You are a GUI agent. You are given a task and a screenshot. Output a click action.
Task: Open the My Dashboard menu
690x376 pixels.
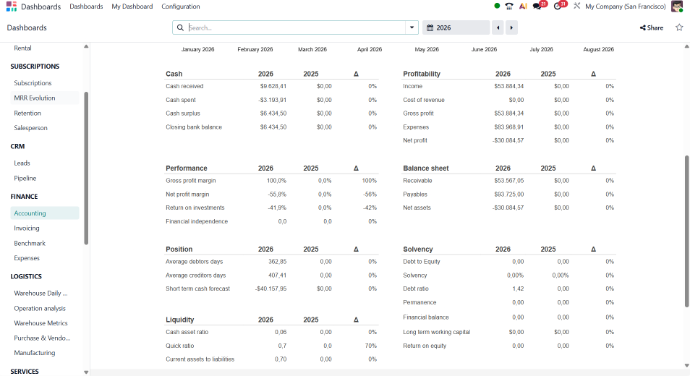[x=132, y=7]
